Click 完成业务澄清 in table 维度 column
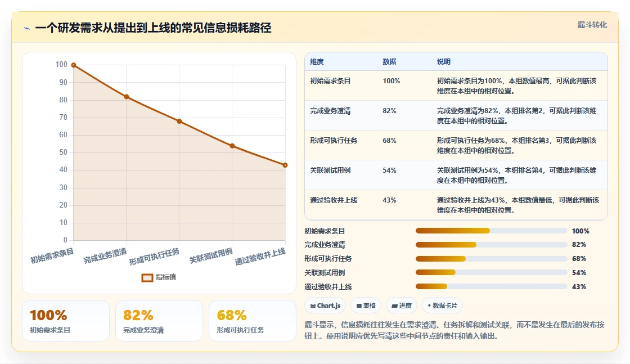The width and height of the screenshot is (630, 364). point(330,110)
